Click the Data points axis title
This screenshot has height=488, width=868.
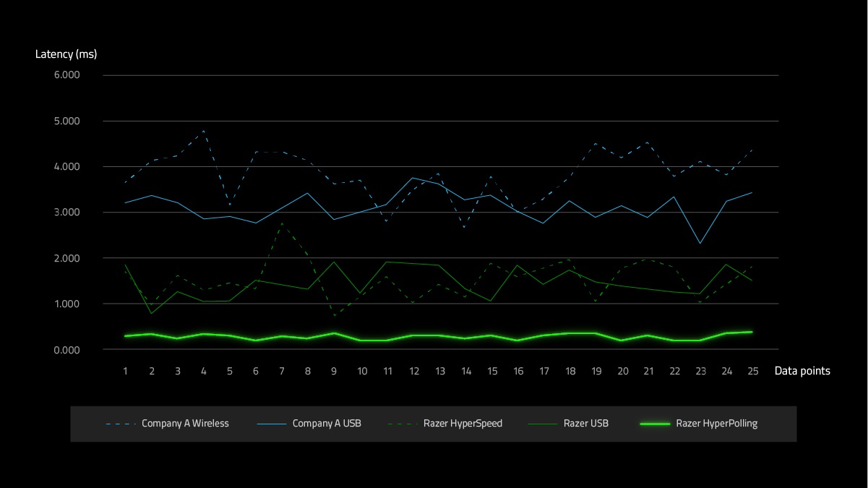802,371
